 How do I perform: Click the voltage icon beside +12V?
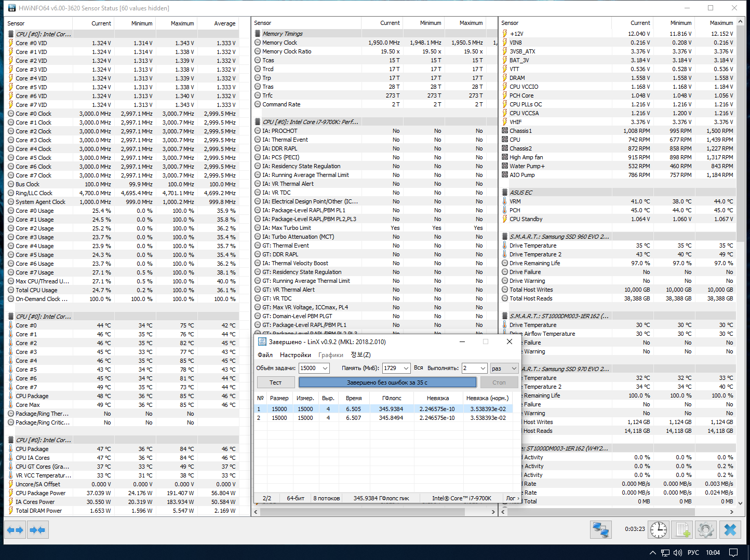(505, 34)
